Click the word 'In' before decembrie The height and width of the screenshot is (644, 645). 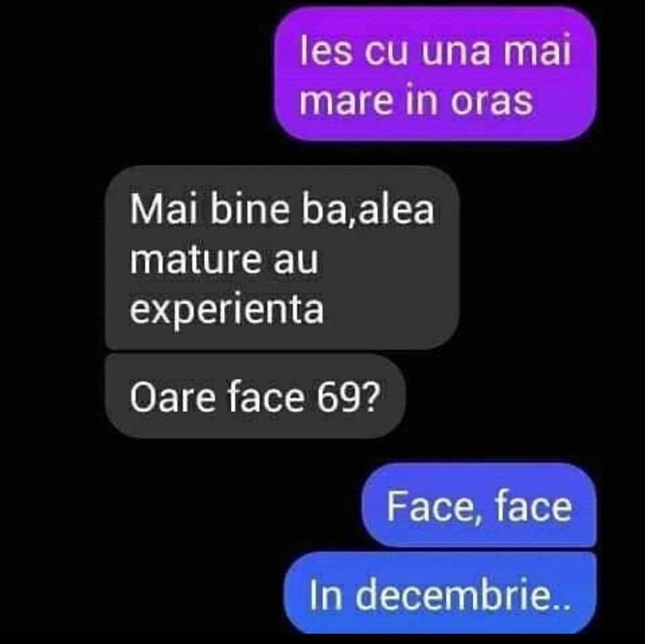pyautogui.click(x=326, y=595)
